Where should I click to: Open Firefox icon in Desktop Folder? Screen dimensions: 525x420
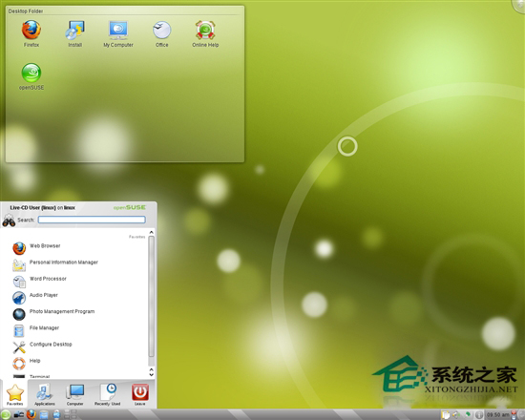(x=31, y=33)
